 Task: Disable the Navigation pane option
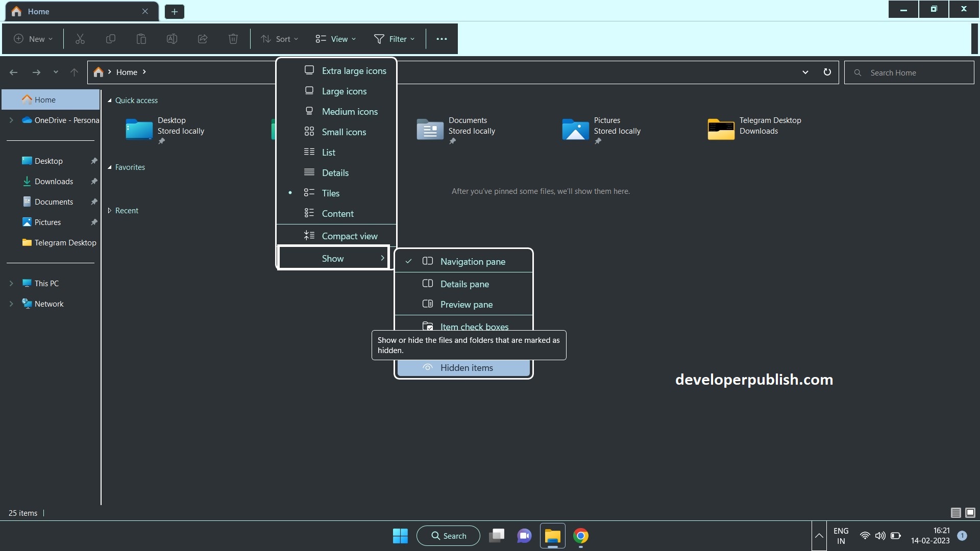[472, 261]
